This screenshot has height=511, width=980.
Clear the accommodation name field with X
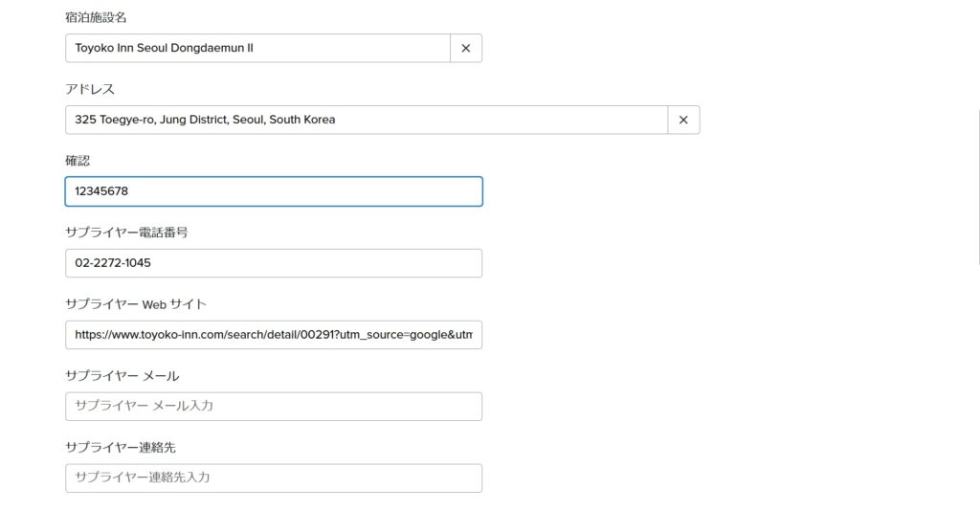tap(466, 48)
